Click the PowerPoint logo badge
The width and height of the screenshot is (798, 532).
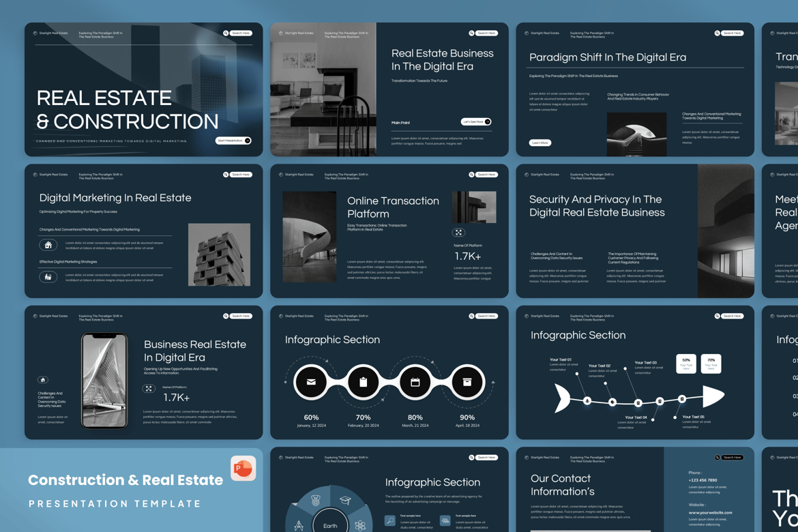[x=243, y=469]
